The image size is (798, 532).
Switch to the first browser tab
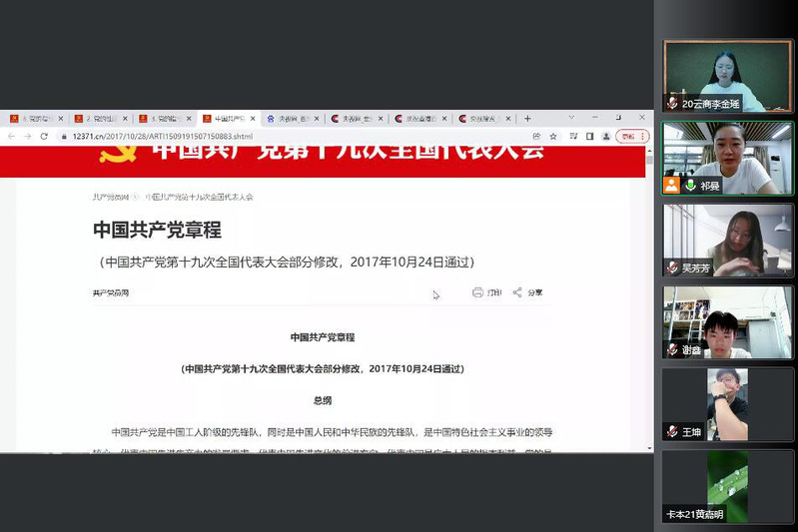36,118
